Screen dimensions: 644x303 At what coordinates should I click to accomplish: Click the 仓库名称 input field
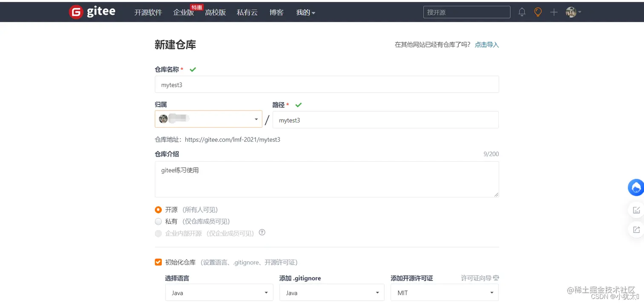[x=327, y=84]
